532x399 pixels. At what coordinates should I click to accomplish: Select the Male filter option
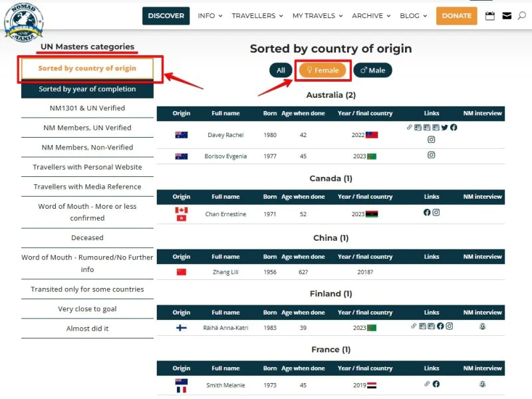click(372, 70)
